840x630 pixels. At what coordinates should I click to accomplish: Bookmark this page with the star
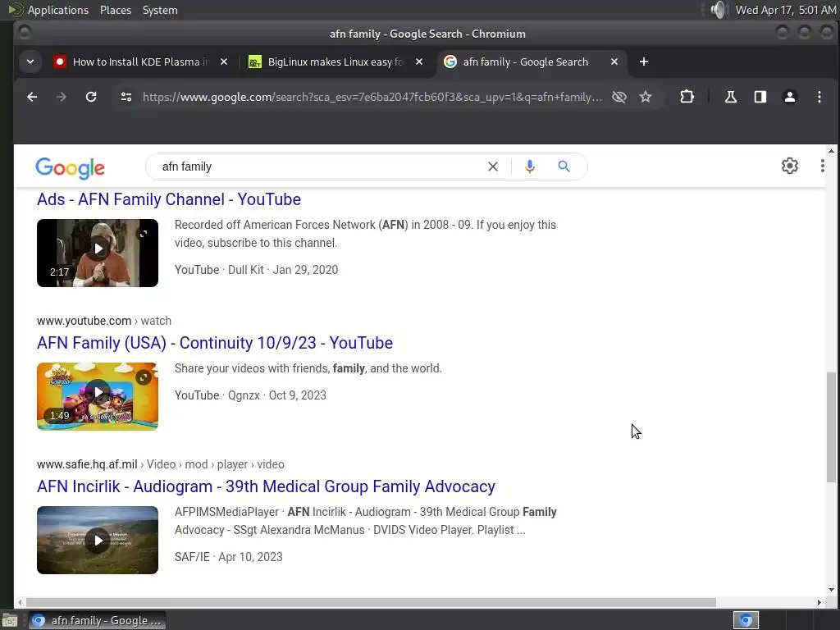coord(646,97)
